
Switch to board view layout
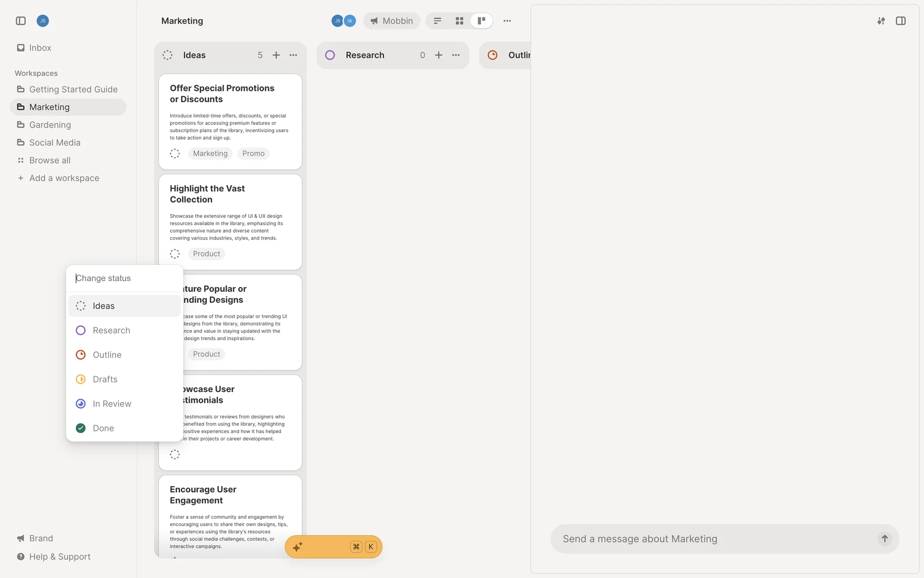481,21
